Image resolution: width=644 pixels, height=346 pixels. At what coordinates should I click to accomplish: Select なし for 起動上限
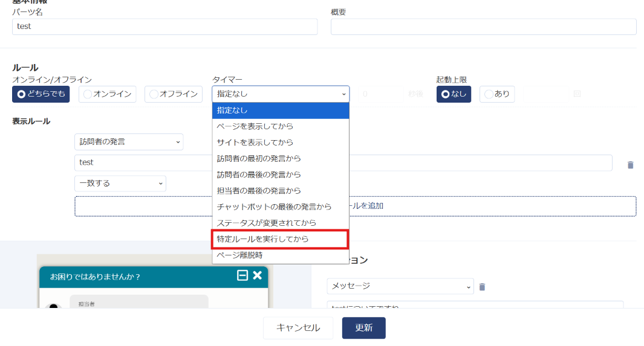click(x=454, y=94)
